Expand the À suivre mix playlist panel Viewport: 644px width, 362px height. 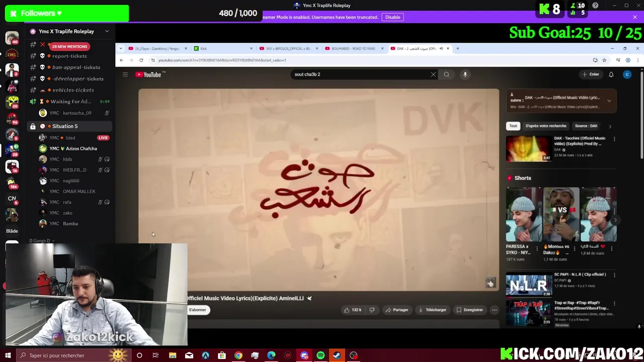tap(609, 101)
